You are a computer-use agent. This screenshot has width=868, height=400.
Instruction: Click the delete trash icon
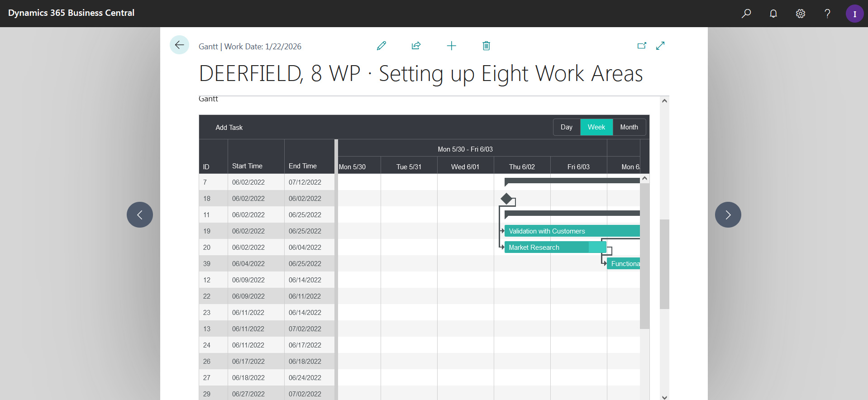coord(486,46)
